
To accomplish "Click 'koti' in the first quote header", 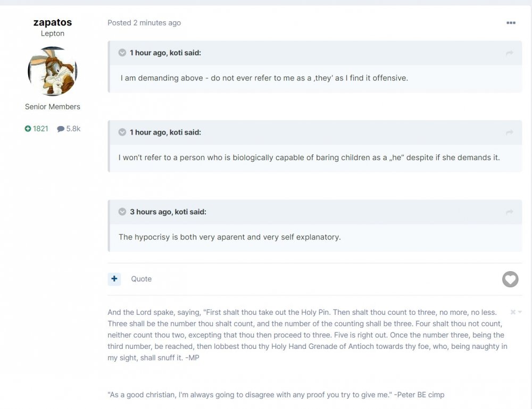I will click(176, 53).
